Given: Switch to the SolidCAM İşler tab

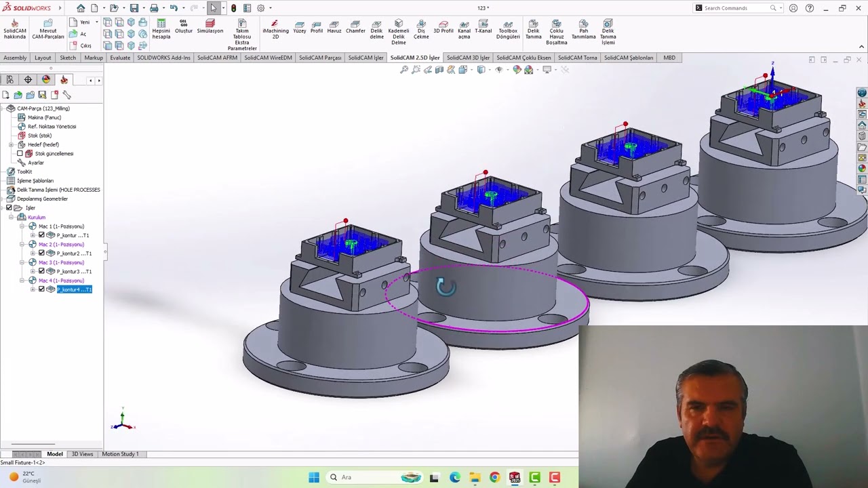Looking at the screenshot, I should tap(366, 58).
